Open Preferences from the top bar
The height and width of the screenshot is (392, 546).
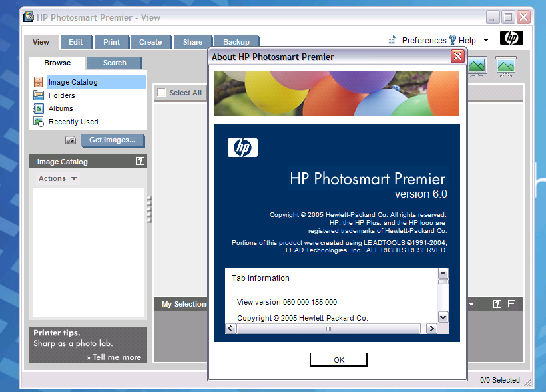[424, 41]
